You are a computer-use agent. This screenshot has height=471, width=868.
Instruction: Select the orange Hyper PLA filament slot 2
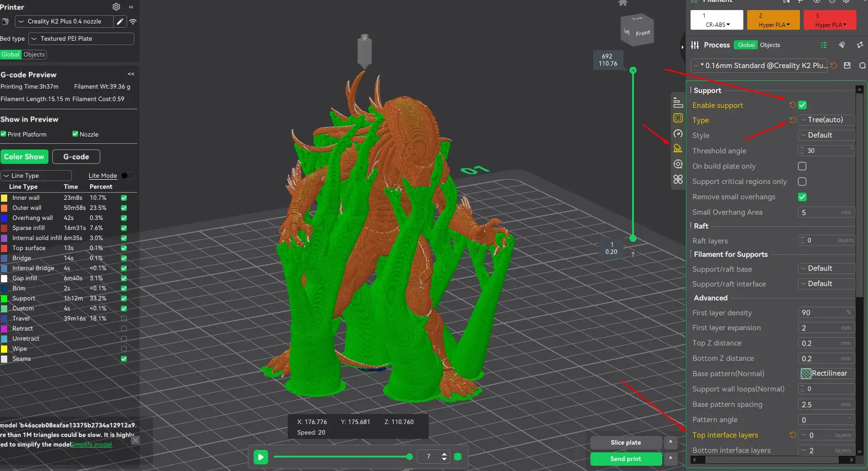pyautogui.click(x=773, y=21)
